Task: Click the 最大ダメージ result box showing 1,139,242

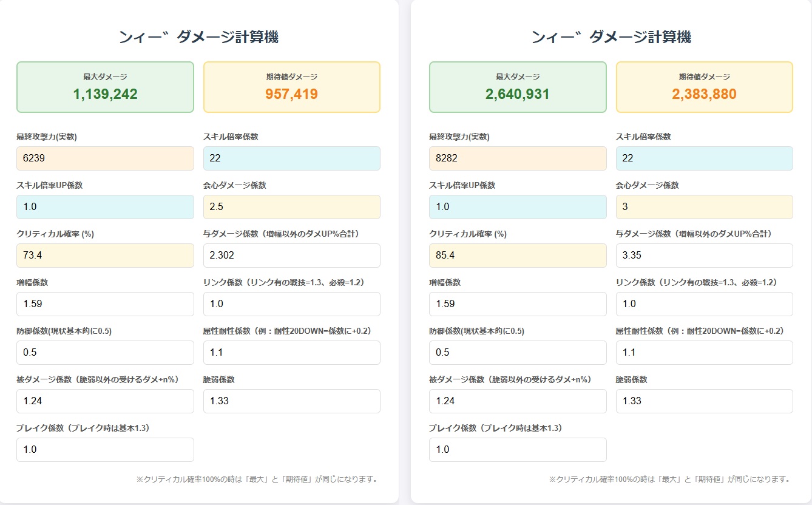Action: 105,87
